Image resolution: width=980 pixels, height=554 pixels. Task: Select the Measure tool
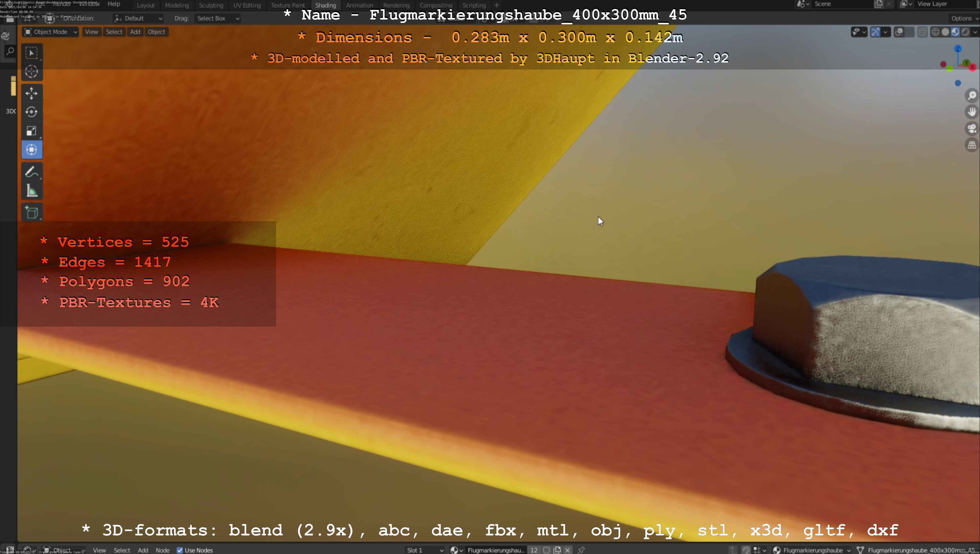tap(32, 191)
